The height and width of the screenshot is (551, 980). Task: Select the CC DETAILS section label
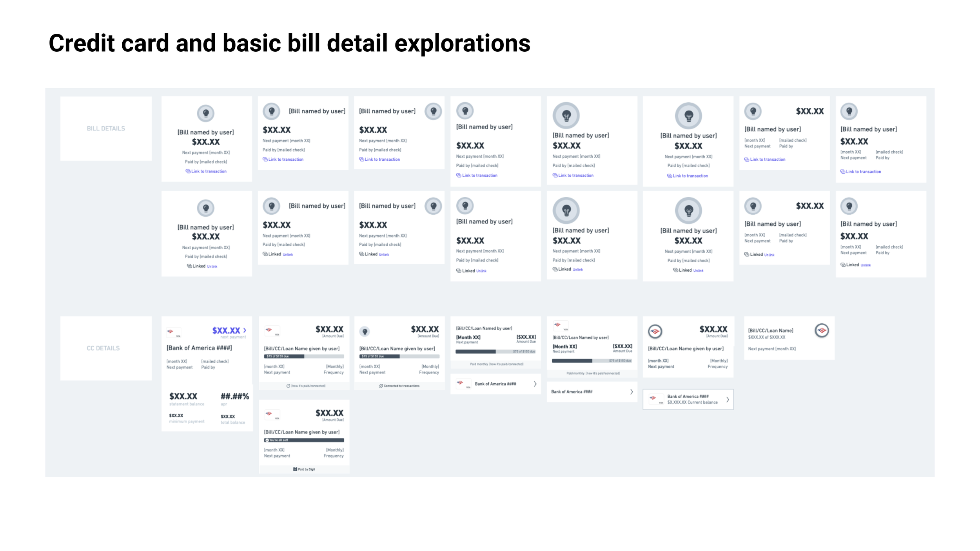click(103, 348)
